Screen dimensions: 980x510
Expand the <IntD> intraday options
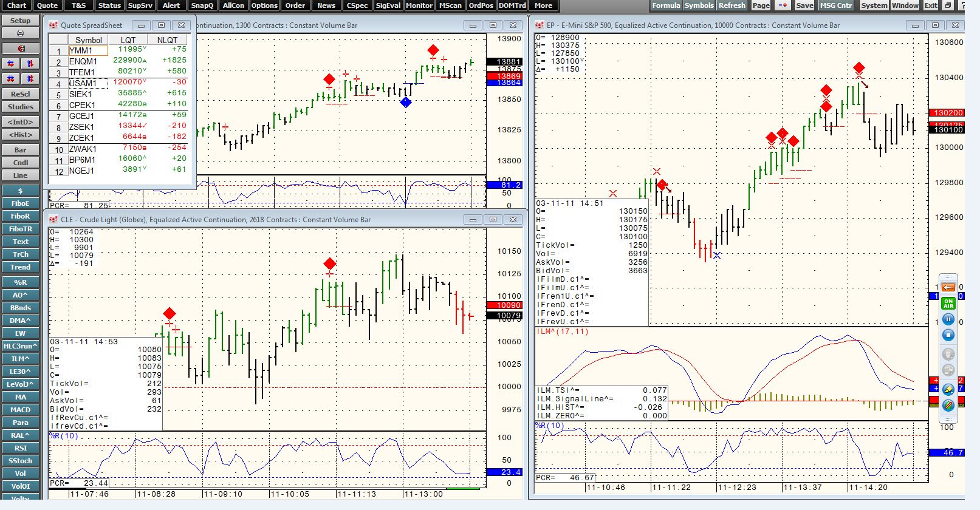[20, 122]
